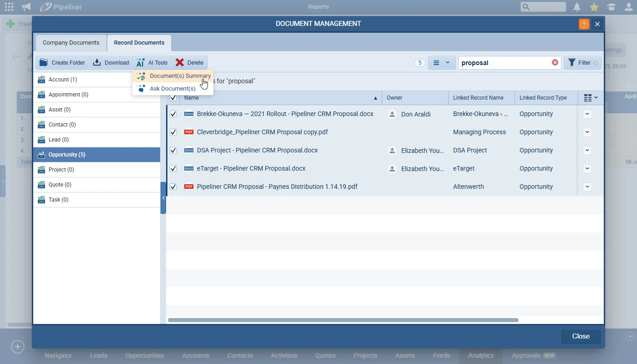This screenshot has width=637, height=364.
Task: Click the Project folder icon
Action: click(x=42, y=170)
